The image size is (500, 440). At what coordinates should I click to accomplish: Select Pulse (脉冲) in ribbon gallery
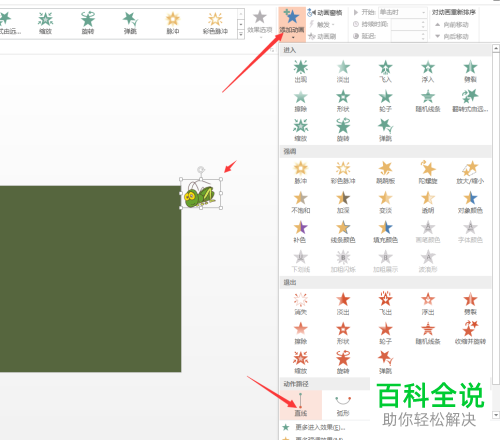pos(173,23)
